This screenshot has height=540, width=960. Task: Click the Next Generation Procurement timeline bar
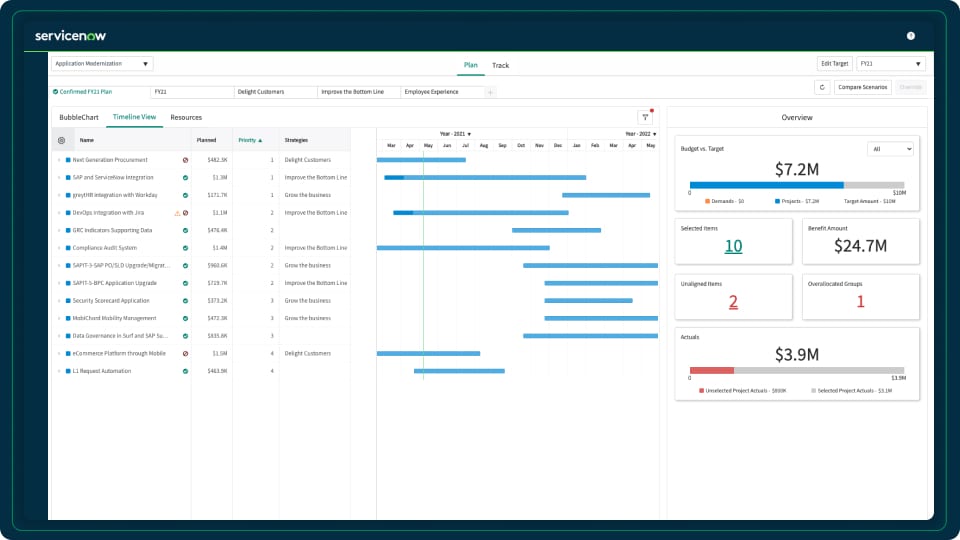(421, 160)
